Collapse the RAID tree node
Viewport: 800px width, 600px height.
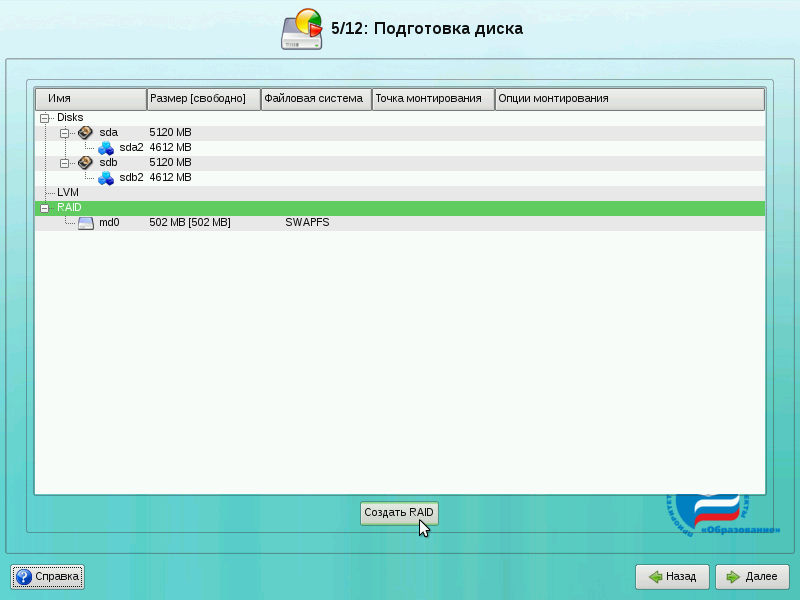[x=44, y=207]
